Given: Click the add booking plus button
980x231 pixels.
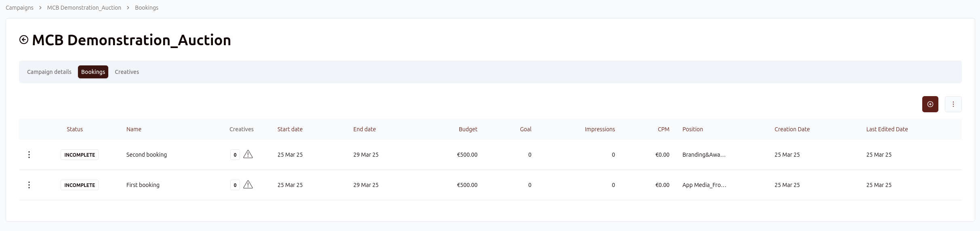Looking at the screenshot, I should tap(930, 104).
